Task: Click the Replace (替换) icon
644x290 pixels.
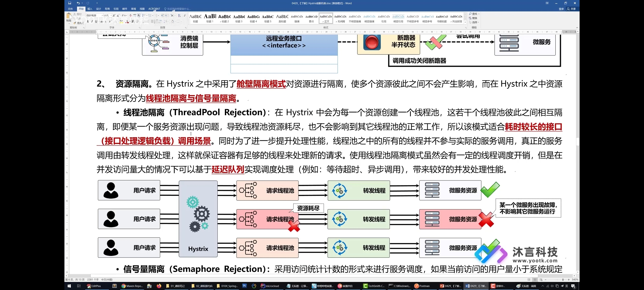Action: [470, 18]
